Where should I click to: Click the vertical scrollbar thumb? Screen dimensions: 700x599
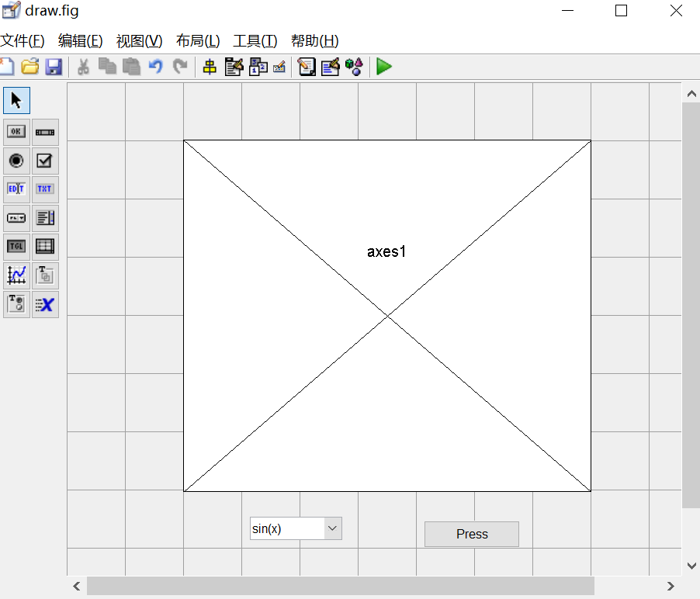pyautogui.click(x=691, y=305)
